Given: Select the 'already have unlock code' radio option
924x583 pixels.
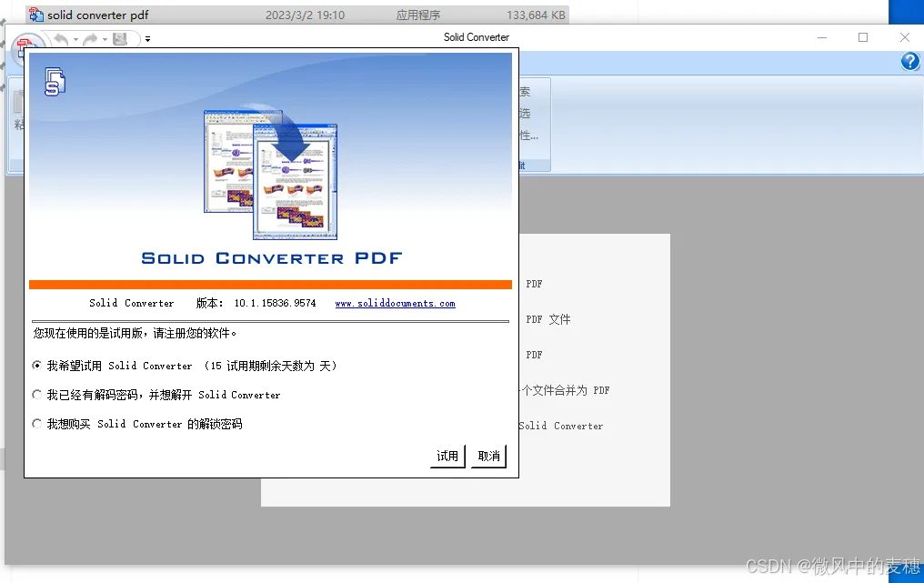Looking at the screenshot, I should [x=36, y=395].
